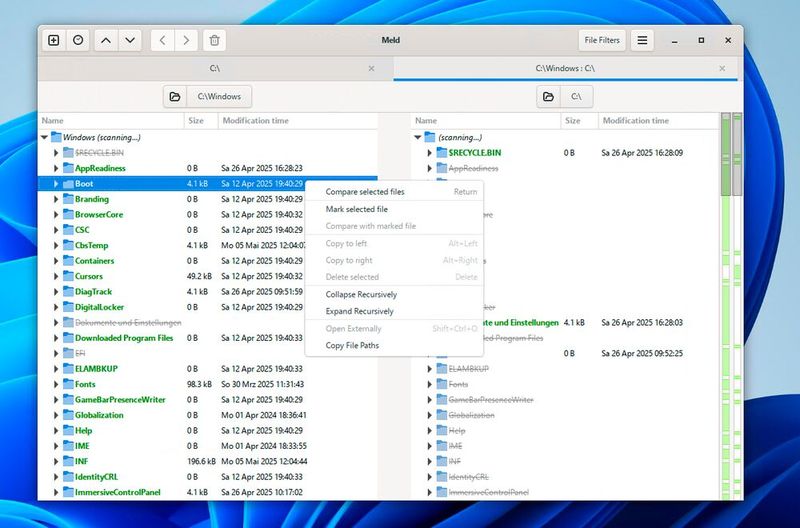The image size is (800, 528).
Task: Go to next change with down arrow
Action: (x=131, y=40)
